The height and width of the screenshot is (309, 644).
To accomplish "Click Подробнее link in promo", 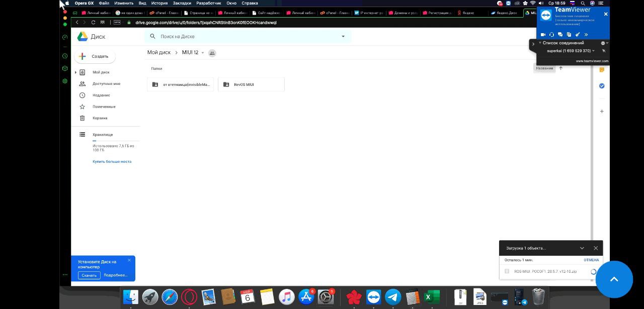I will coord(116,275).
